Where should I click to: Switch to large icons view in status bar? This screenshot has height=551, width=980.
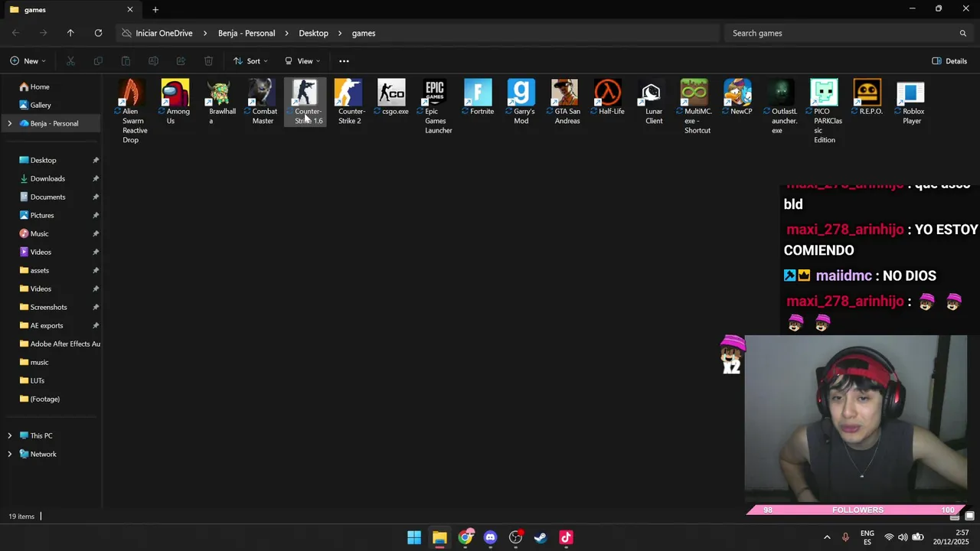969,517
